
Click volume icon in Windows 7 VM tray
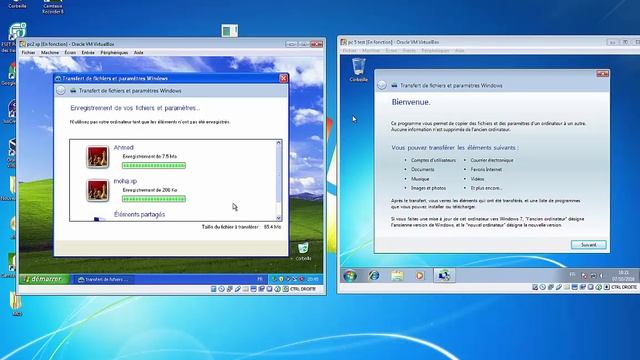(x=601, y=276)
